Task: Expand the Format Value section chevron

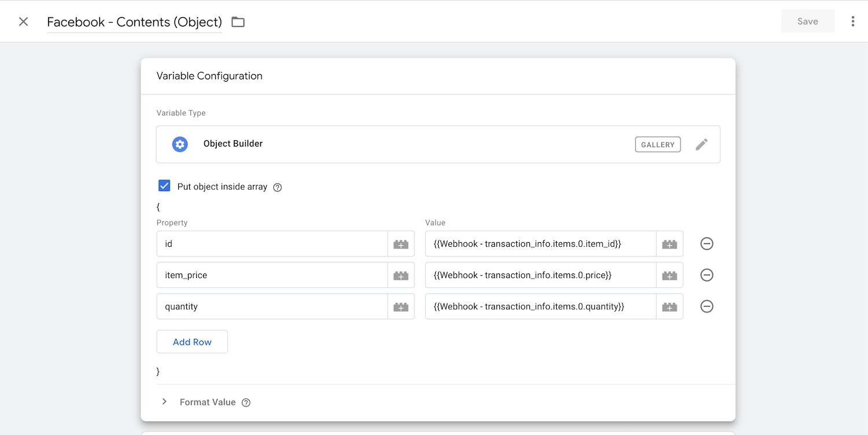Action: pos(164,401)
